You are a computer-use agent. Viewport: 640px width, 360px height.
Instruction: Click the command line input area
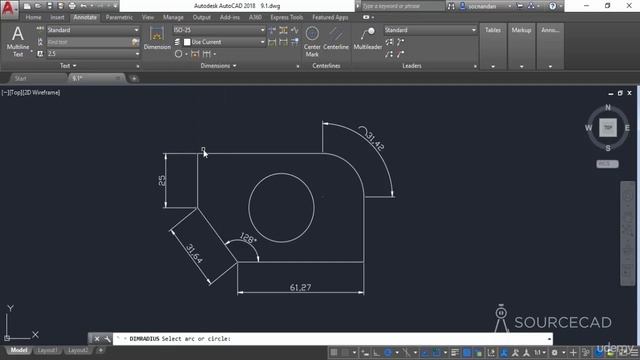pyautogui.click(x=333, y=339)
